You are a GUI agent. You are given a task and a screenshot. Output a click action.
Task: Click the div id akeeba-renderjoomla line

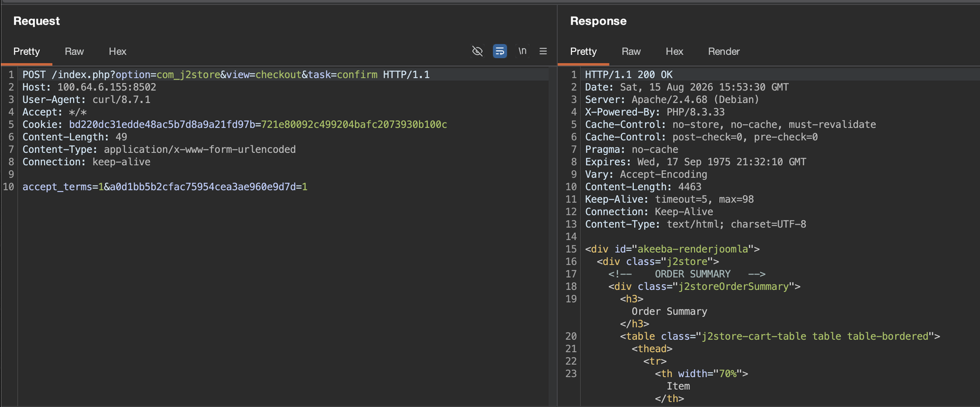click(x=672, y=249)
